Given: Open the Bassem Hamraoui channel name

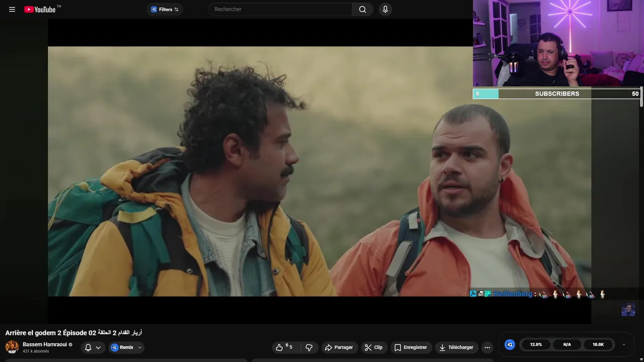Looking at the screenshot, I should [x=45, y=344].
